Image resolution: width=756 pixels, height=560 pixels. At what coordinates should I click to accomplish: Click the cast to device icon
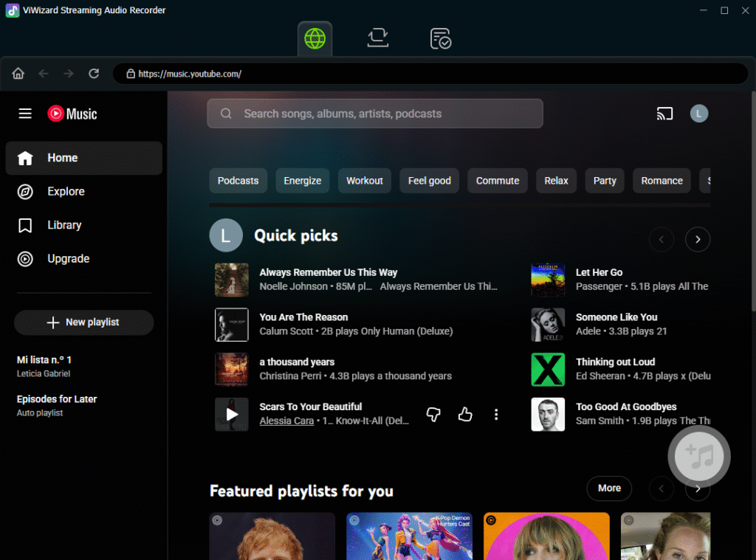pyautogui.click(x=664, y=114)
